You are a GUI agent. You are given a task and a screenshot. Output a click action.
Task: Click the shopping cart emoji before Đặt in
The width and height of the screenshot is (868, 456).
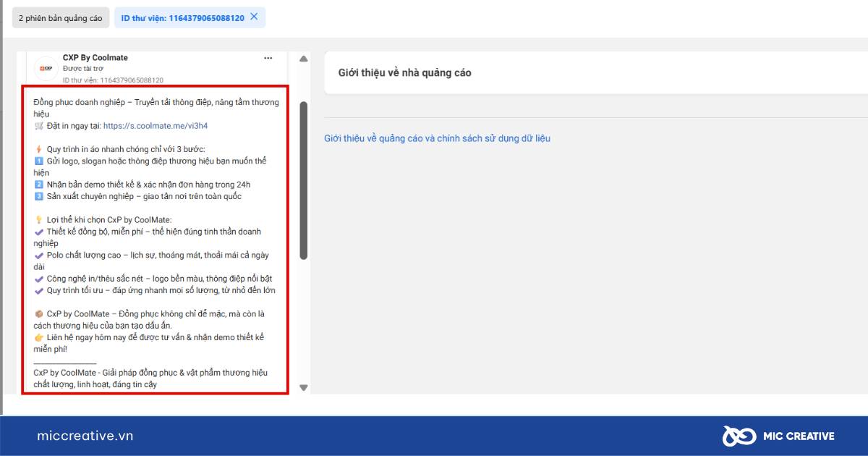click(39, 126)
